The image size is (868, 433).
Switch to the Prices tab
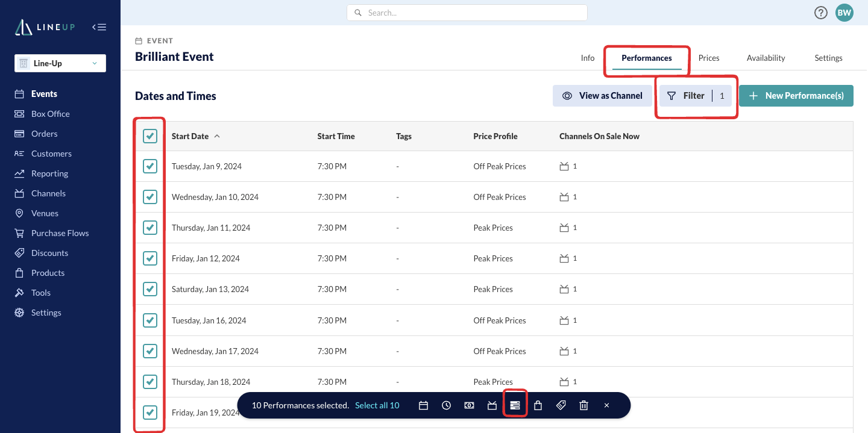[709, 58]
